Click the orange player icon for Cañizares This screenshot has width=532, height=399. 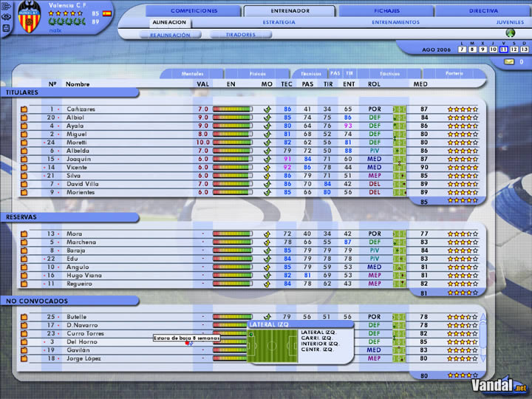coord(24,109)
